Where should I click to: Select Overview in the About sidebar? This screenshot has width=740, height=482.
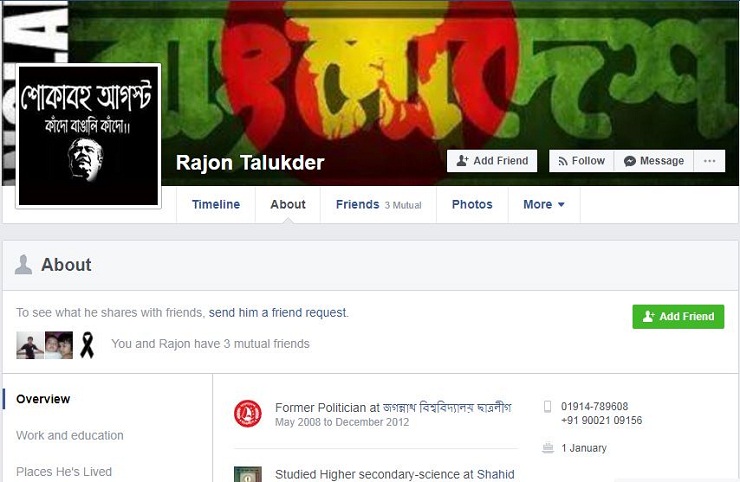43,399
